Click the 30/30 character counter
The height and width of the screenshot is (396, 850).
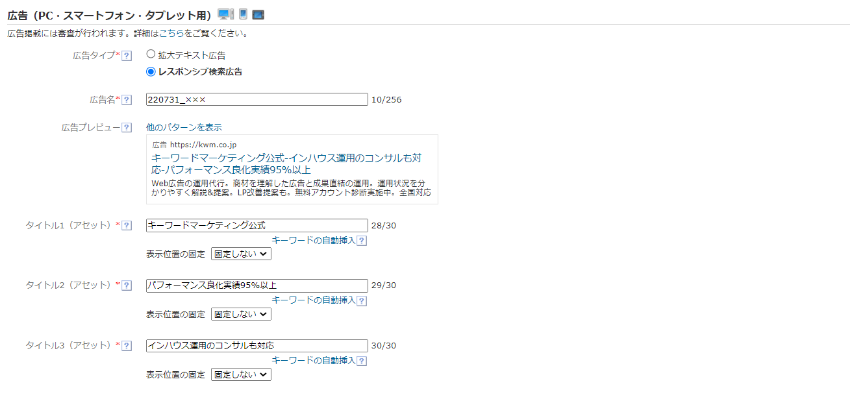click(x=384, y=346)
